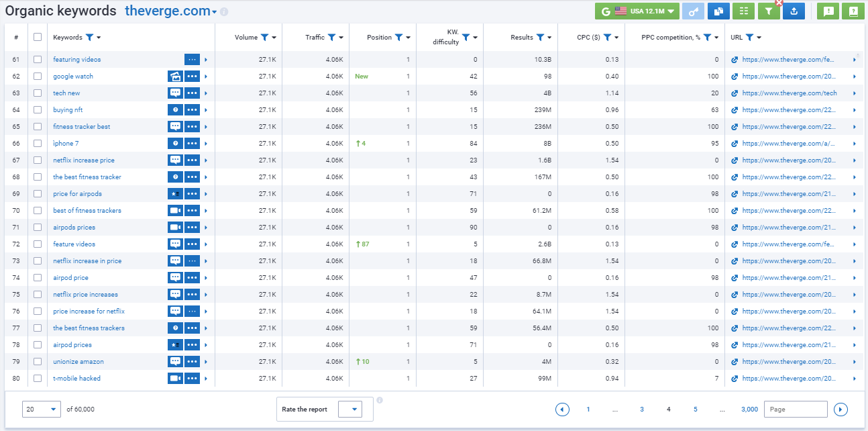The width and height of the screenshot is (868, 431).
Task: Click the feedback exclamation bubble icon
Action: [828, 11]
